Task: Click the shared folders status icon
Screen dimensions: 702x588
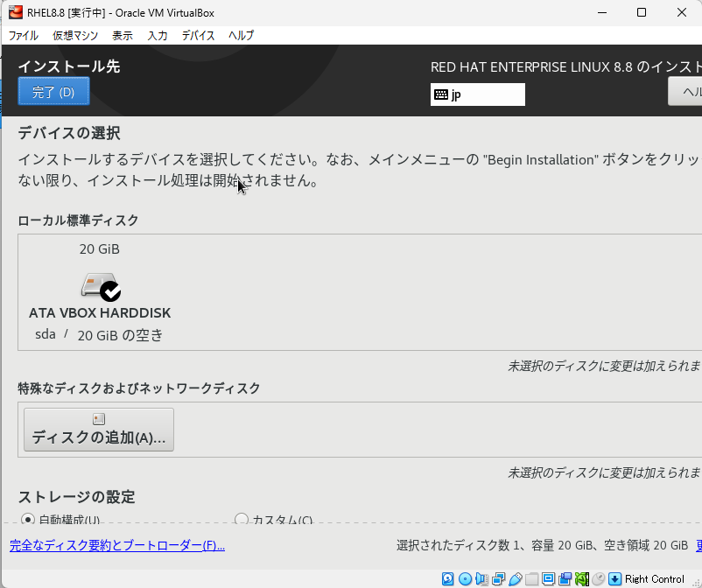Action: (x=532, y=578)
